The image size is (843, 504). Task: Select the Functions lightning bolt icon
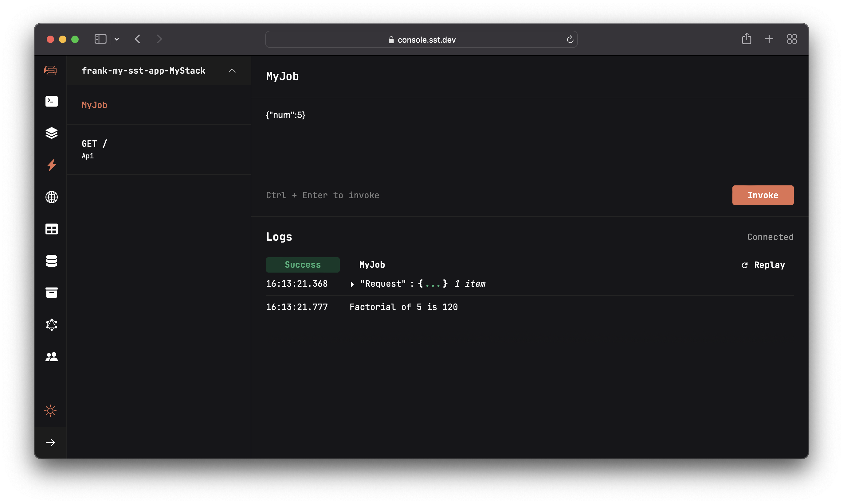pyautogui.click(x=51, y=165)
